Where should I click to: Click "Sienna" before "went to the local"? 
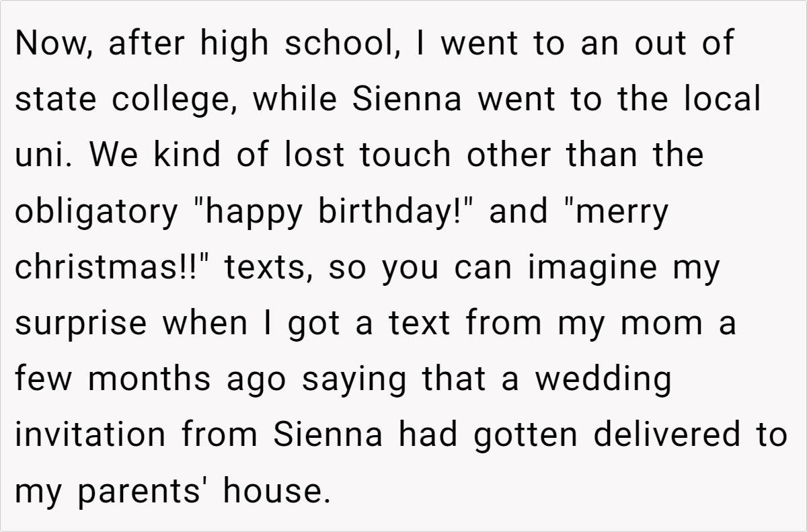(x=408, y=100)
